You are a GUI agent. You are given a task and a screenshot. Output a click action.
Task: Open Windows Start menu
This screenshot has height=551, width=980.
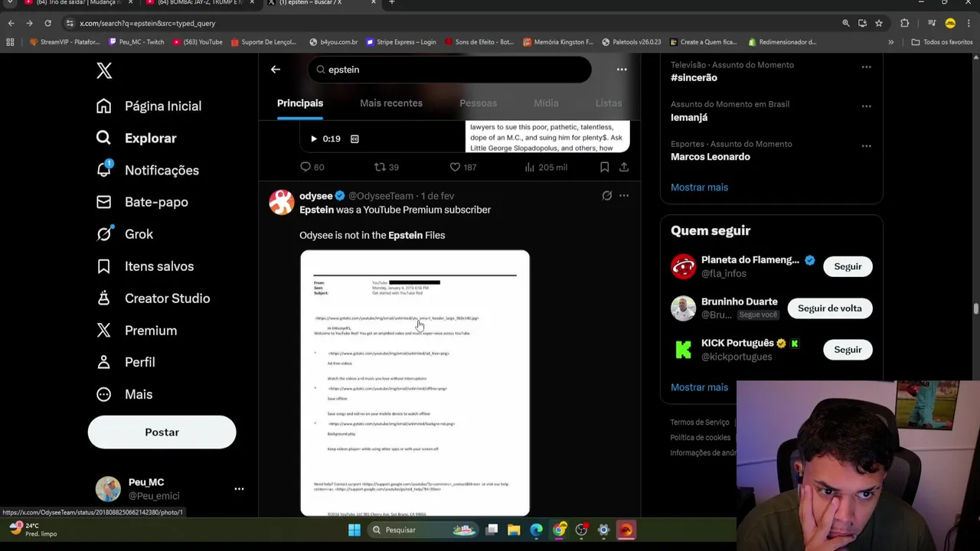354,530
